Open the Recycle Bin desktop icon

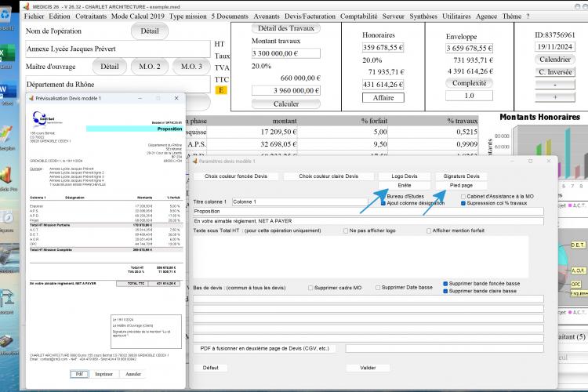[x=5, y=16]
